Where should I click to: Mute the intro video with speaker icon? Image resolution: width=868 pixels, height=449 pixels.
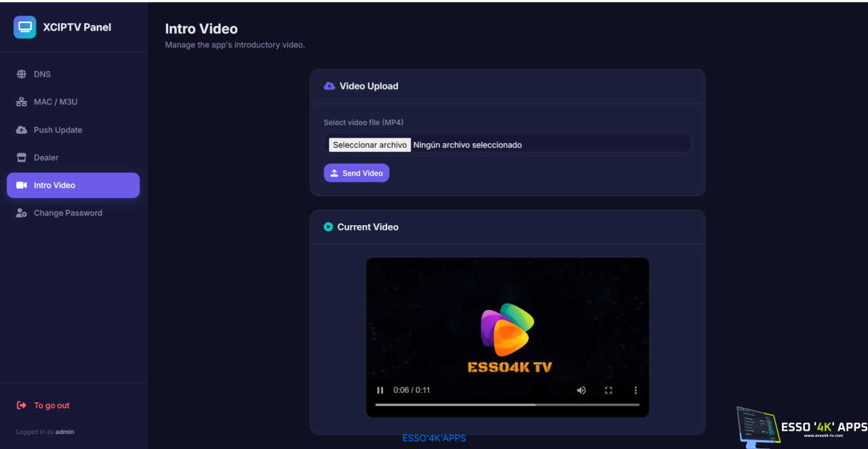pos(581,390)
